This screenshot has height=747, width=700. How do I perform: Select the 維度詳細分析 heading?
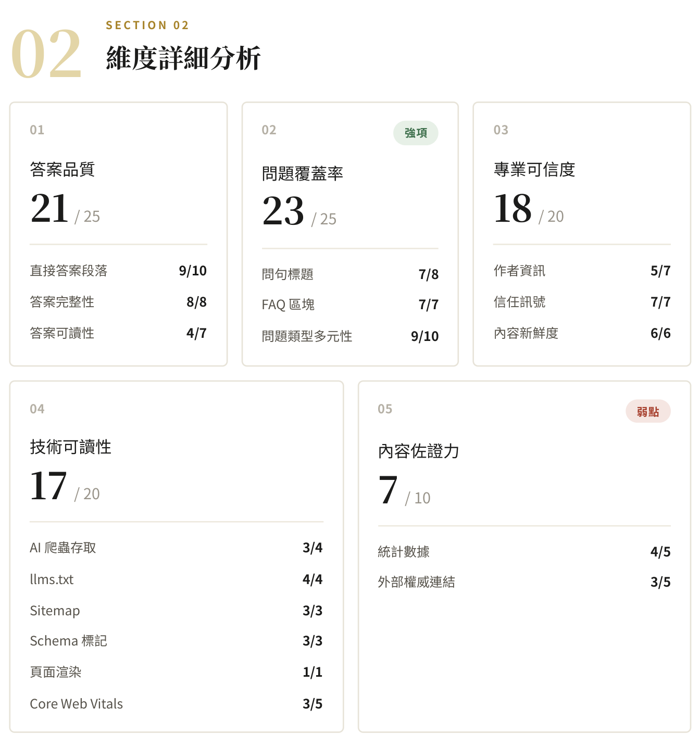[183, 58]
